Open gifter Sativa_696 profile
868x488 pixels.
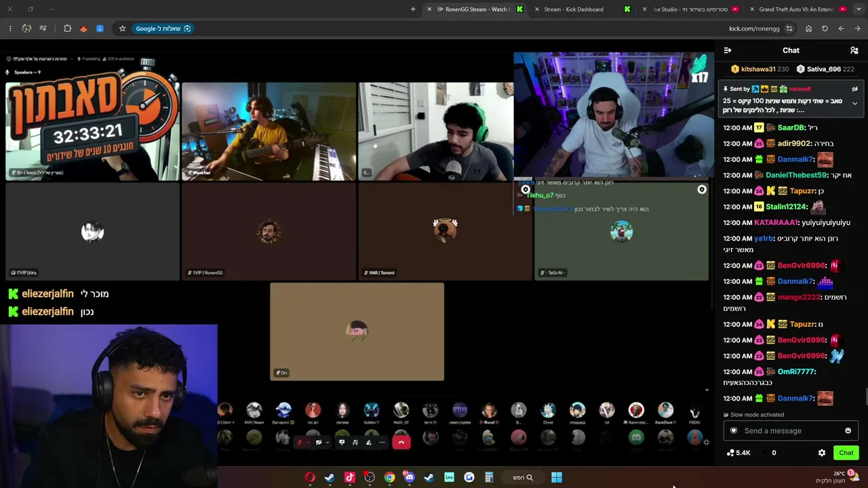[824, 69]
